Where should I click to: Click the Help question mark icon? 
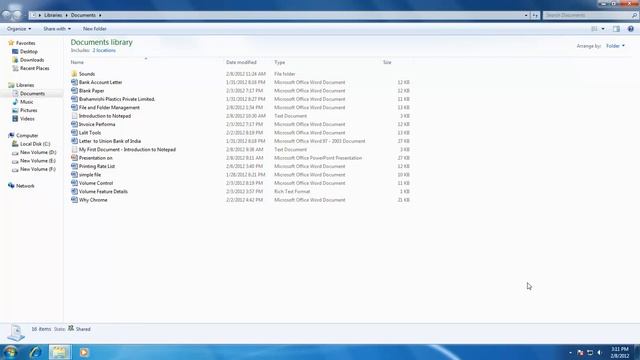coord(631,29)
